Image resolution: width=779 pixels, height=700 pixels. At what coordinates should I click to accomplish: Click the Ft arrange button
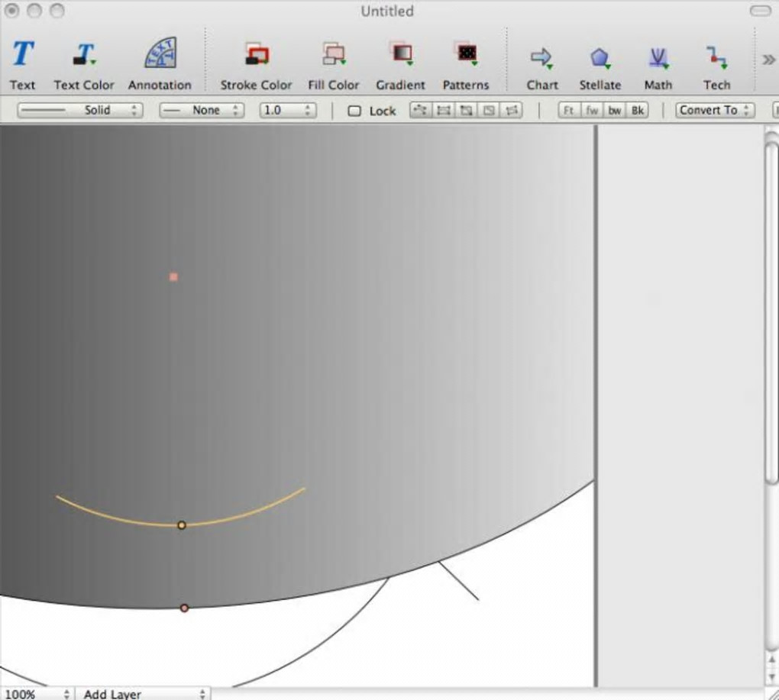(569, 110)
